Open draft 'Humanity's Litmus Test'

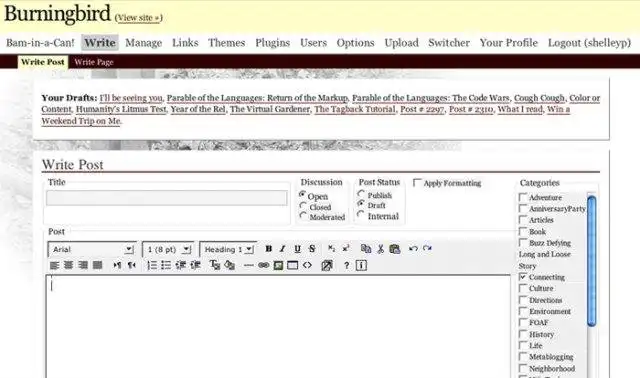[x=121, y=109]
